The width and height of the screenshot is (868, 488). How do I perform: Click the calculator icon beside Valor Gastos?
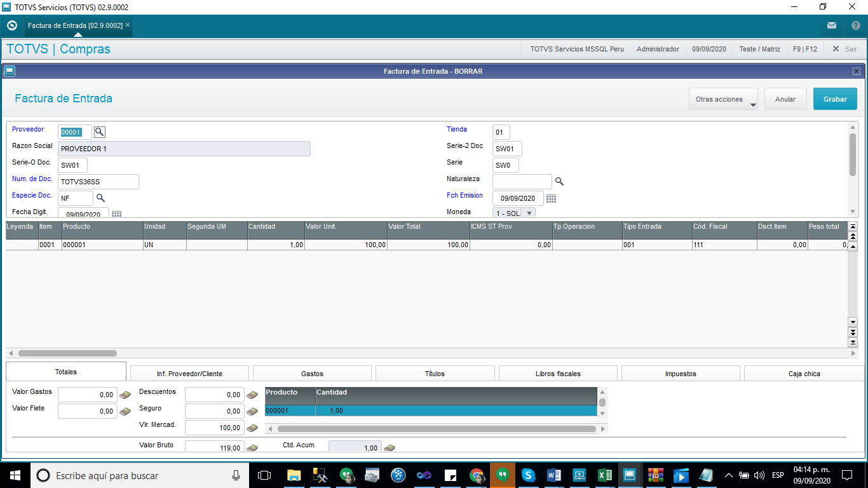125,395
